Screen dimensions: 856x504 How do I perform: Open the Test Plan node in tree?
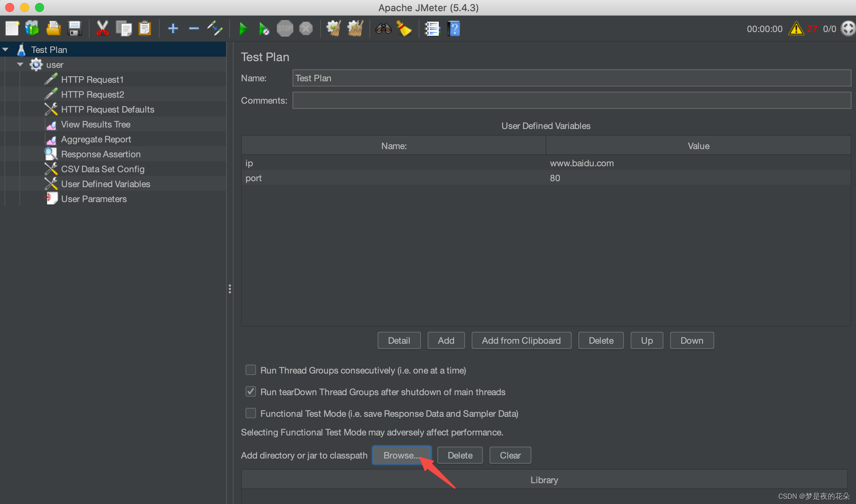click(x=49, y=49)
